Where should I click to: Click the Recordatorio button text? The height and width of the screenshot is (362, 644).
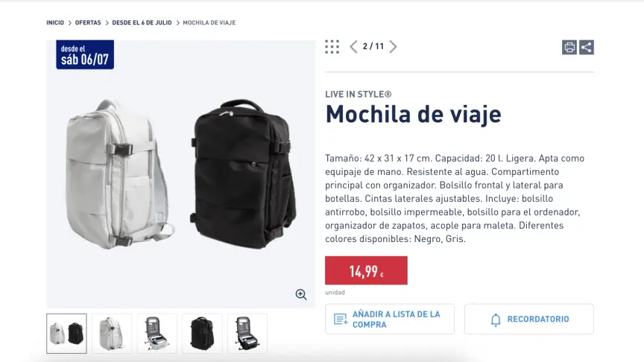coord(538,319)
